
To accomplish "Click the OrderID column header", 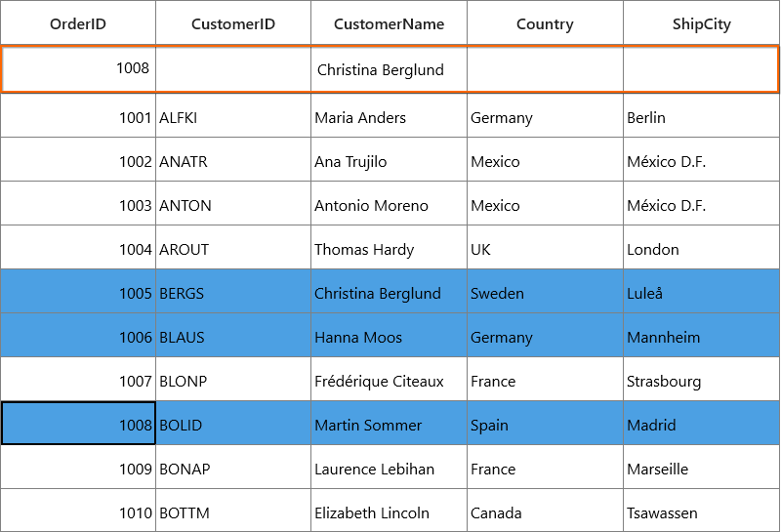I will coord(78,22).
